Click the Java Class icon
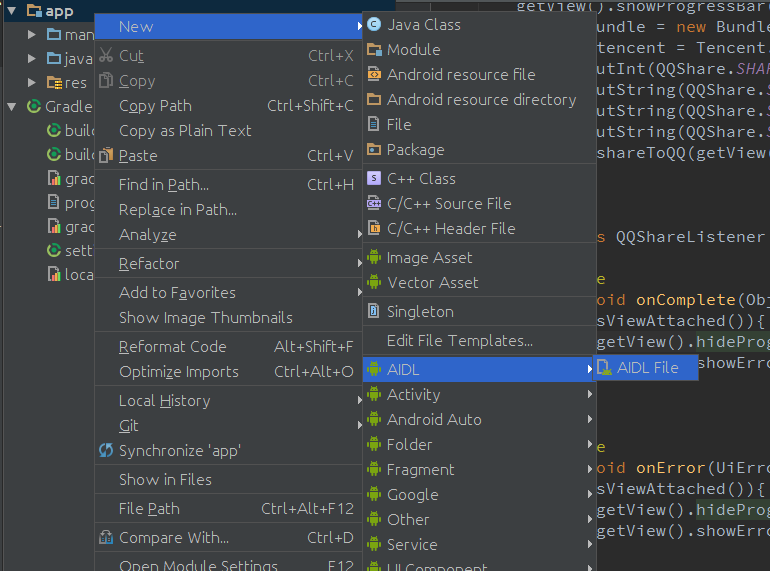Image resolution: width=770 pixels, height=571 pixels. (375, 24)
